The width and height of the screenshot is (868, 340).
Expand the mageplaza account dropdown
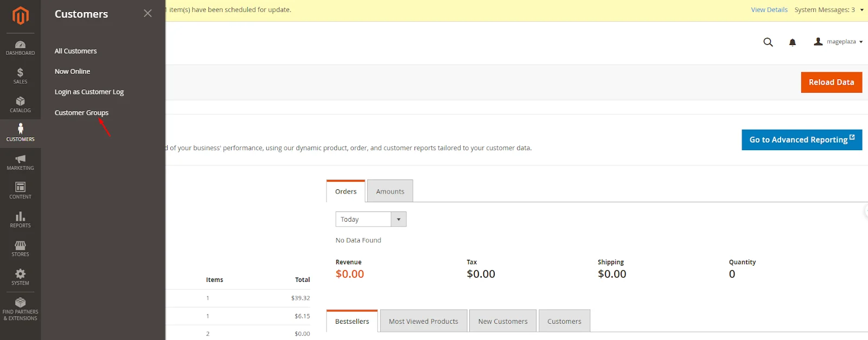(838, 42)
